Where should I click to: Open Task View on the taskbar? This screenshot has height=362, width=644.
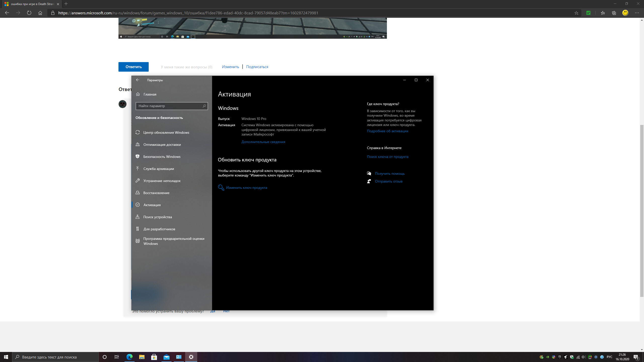(x=117, y=357)
